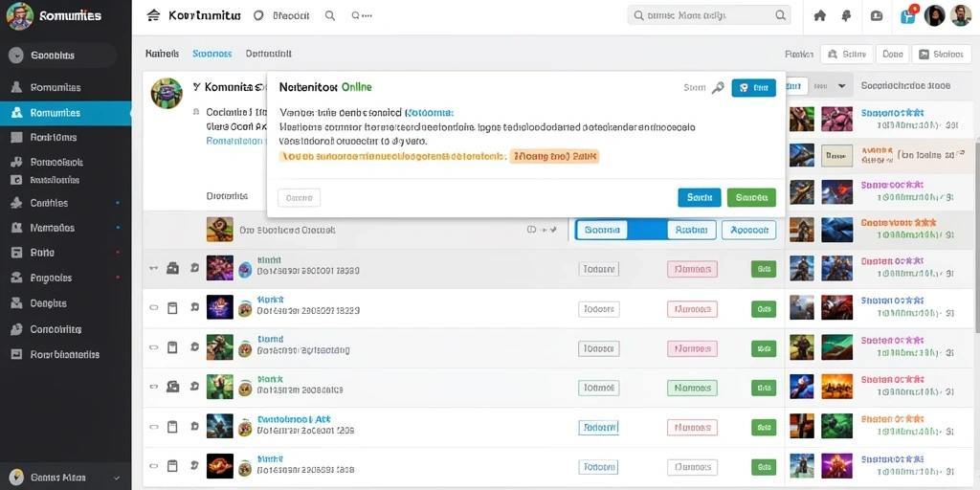
Task: Toggle the oval checkbox in the green warrior thumbnail row
Action: (154, 347)
